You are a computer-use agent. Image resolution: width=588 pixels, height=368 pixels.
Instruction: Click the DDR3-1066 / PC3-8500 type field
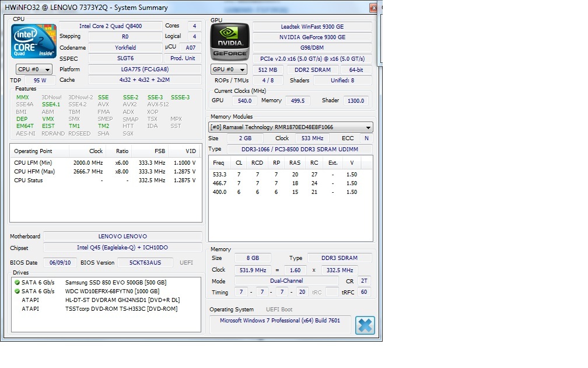[x=300, y=149]
